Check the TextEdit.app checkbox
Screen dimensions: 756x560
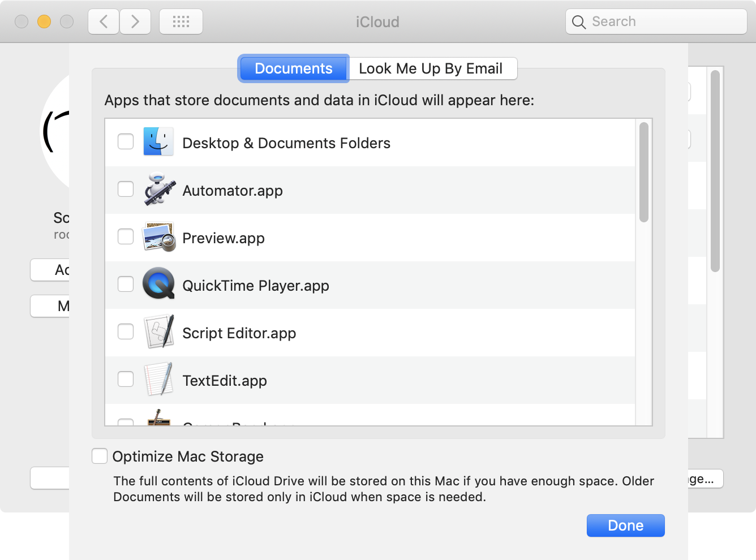point(126,379)
